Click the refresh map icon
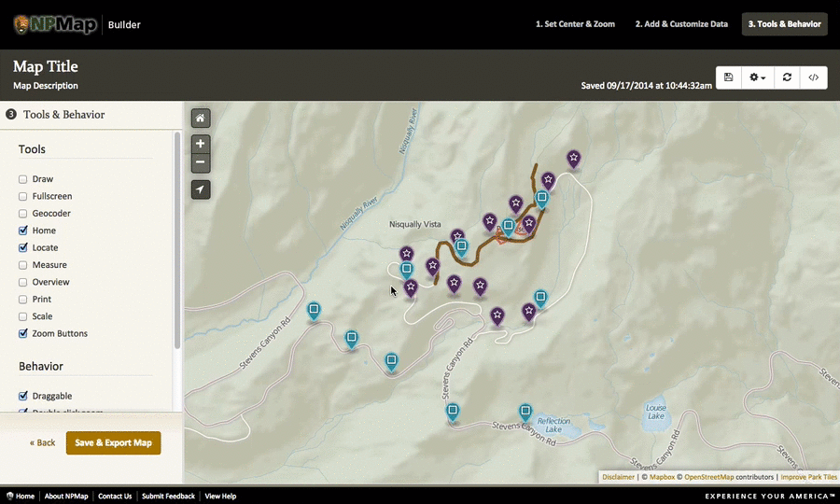This screenshot has height=504, width=840. (787, 77)
